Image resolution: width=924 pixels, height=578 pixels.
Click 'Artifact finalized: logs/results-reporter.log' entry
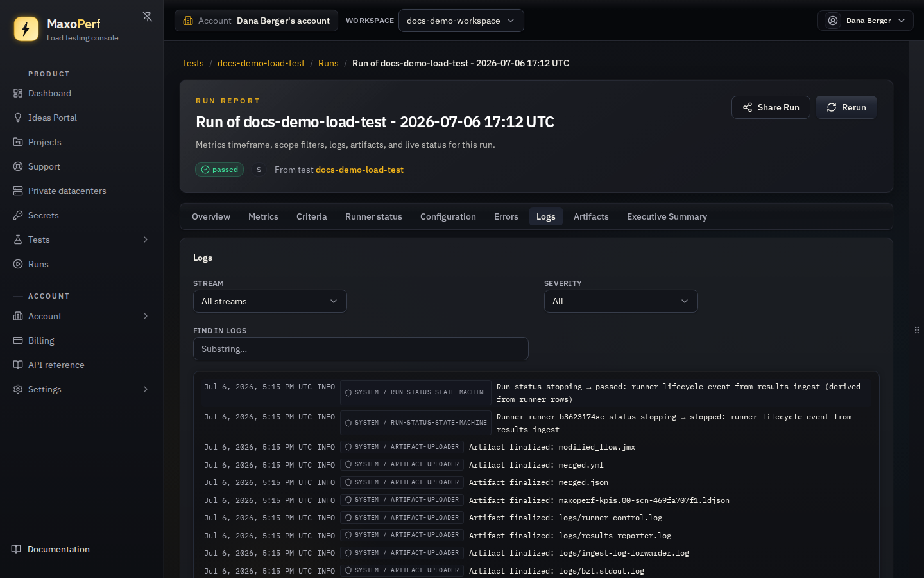point(570,536)
